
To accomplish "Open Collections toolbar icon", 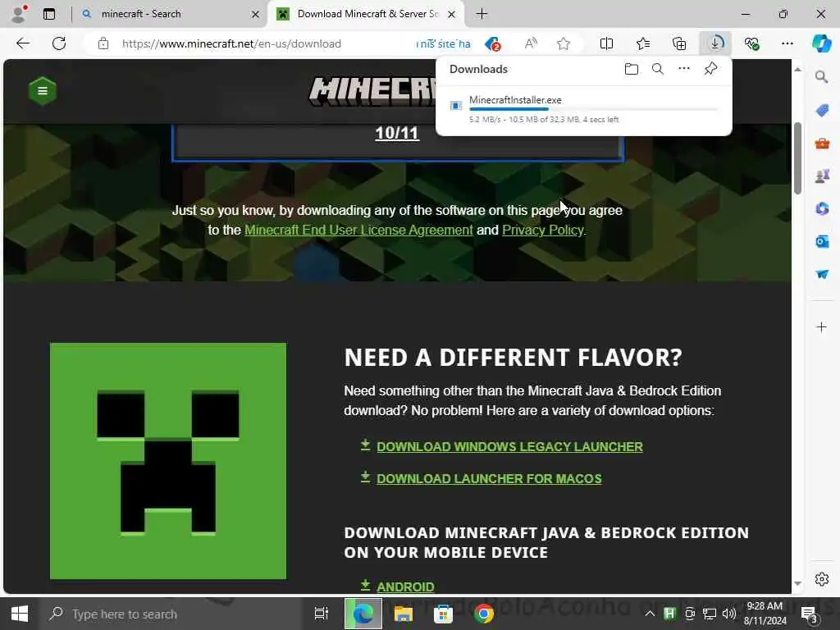I will tap(678, 43).
